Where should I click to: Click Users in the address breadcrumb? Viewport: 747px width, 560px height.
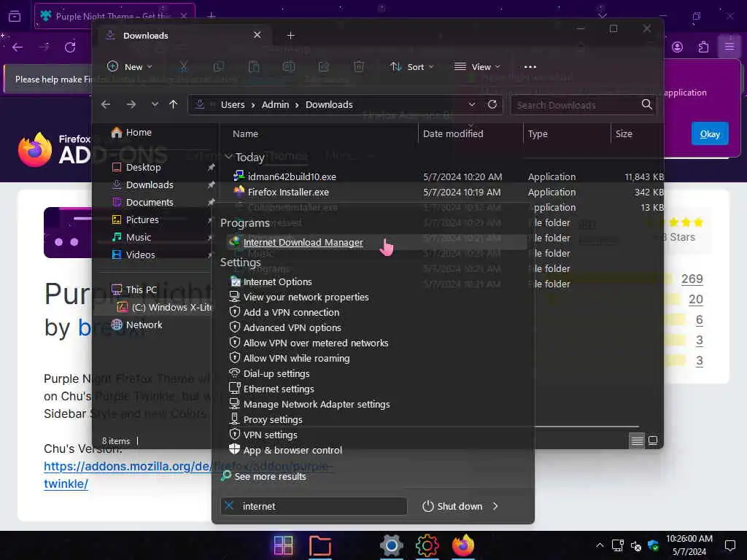click(233, 105)
